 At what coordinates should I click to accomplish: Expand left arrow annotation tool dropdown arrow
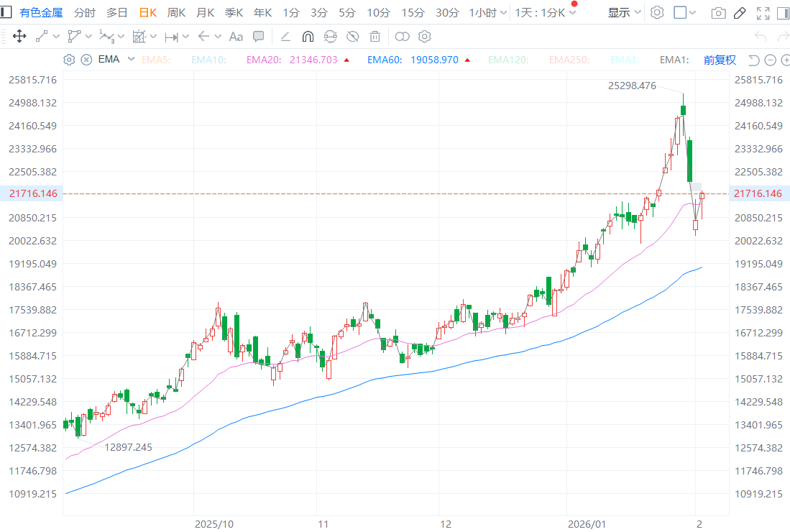(218, 36)
